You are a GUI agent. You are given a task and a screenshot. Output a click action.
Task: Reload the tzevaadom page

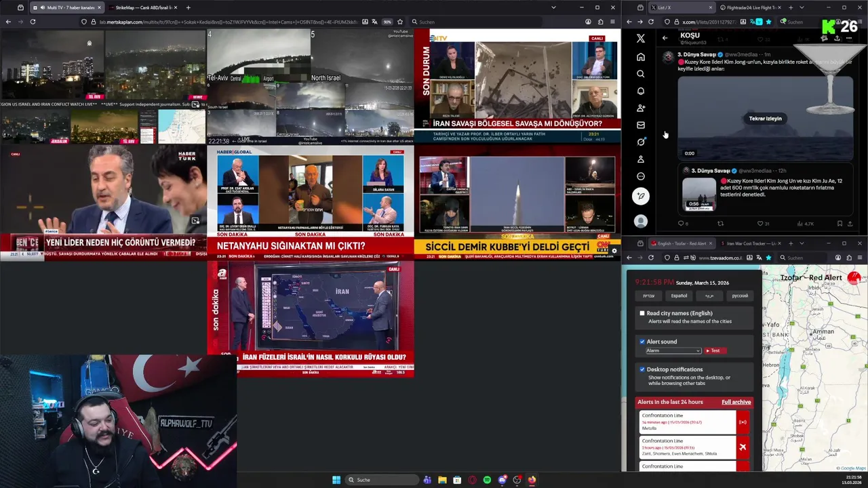pyautogui.click(x=651, y=258)
